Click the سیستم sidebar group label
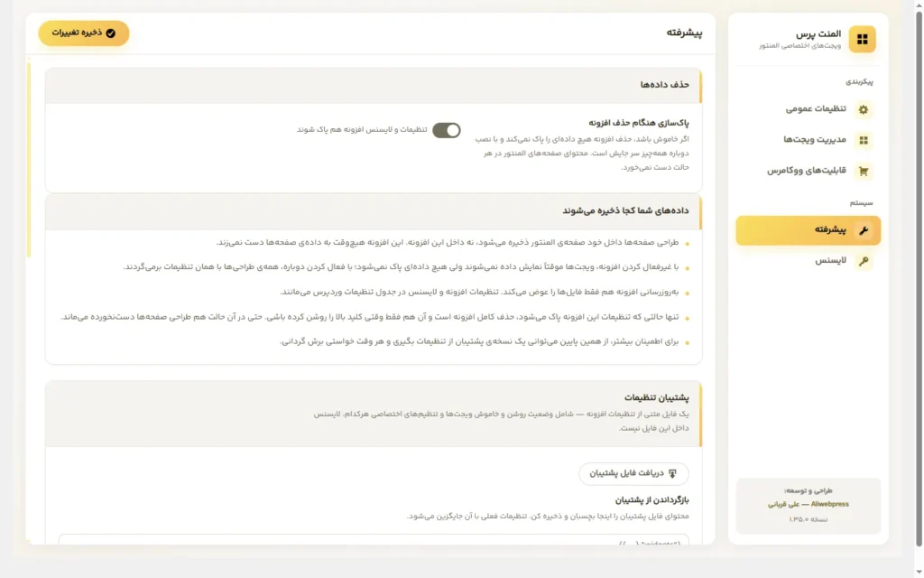This screenshot has height=578, width=924. (861, 203)
